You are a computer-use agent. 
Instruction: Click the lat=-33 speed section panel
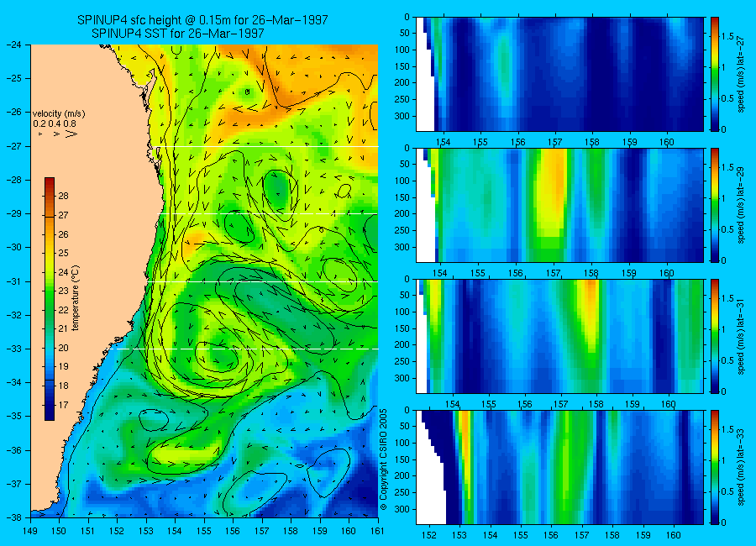click(x=559, y=467)
